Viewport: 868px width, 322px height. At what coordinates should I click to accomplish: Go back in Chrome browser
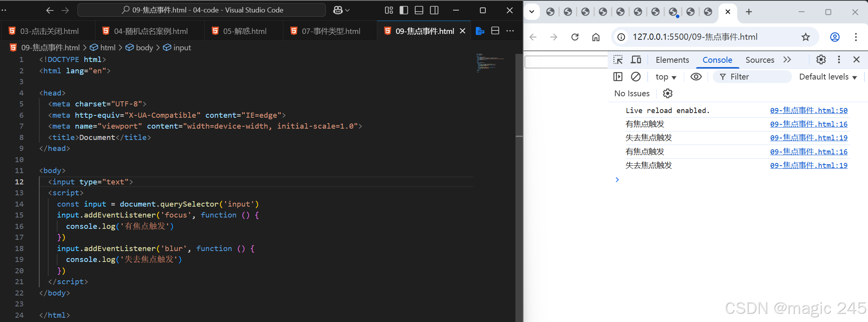click(533, 37)
